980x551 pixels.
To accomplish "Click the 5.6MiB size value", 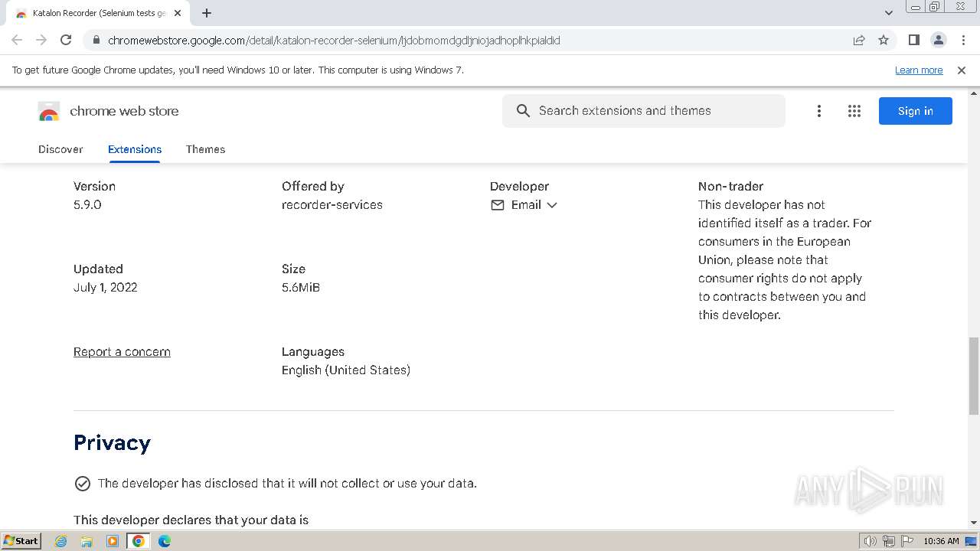I will pyautogui.click(x=301, y=288).
